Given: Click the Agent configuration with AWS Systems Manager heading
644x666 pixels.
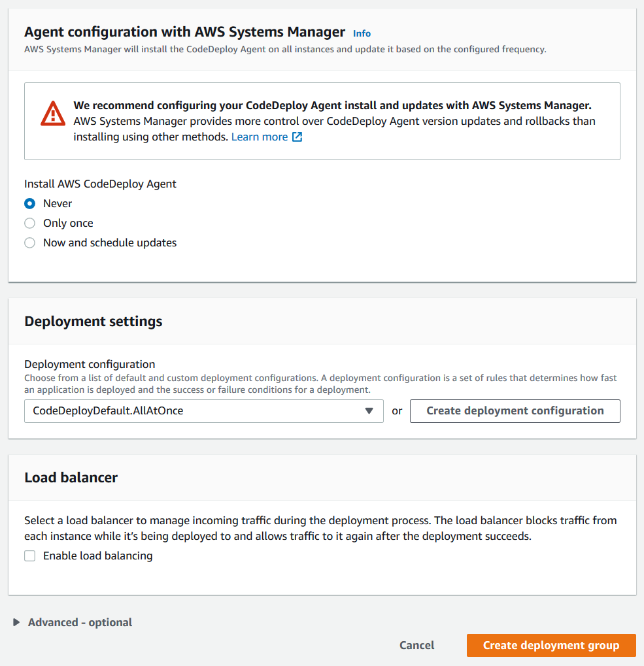Looking at the screenshot, I should pos(185,32).
